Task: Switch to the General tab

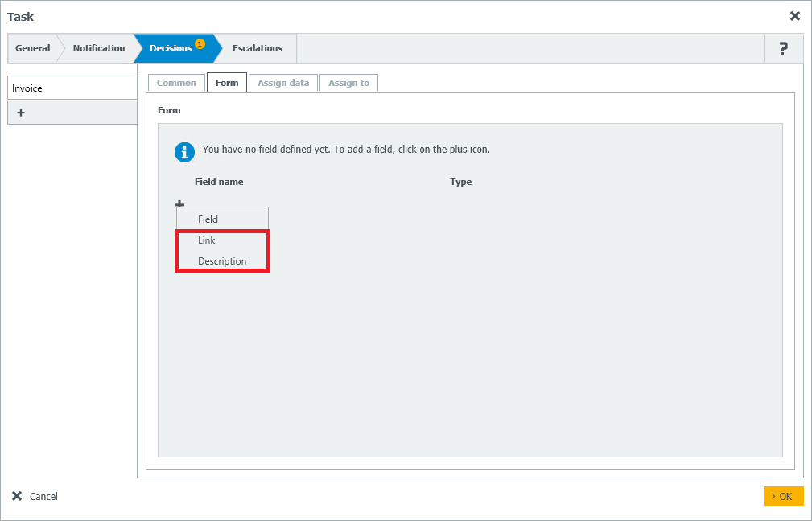Action: (x=32, y=48)
